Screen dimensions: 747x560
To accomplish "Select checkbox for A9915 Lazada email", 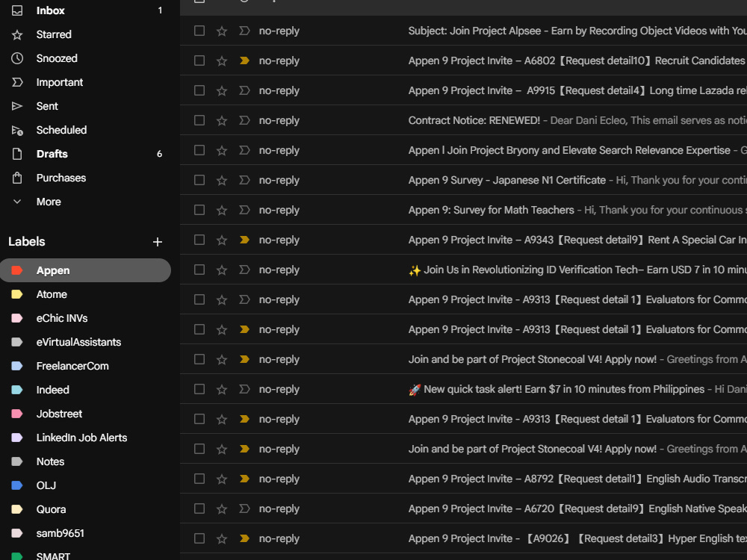I will pos(199,90).
